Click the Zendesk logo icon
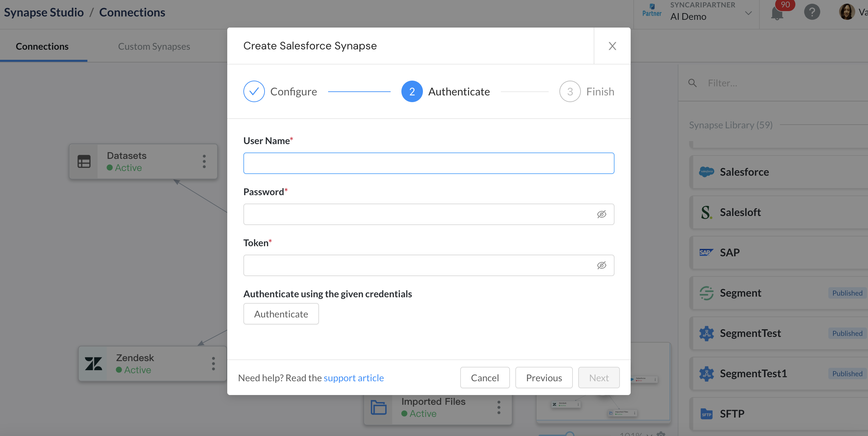 pos(93,363)
